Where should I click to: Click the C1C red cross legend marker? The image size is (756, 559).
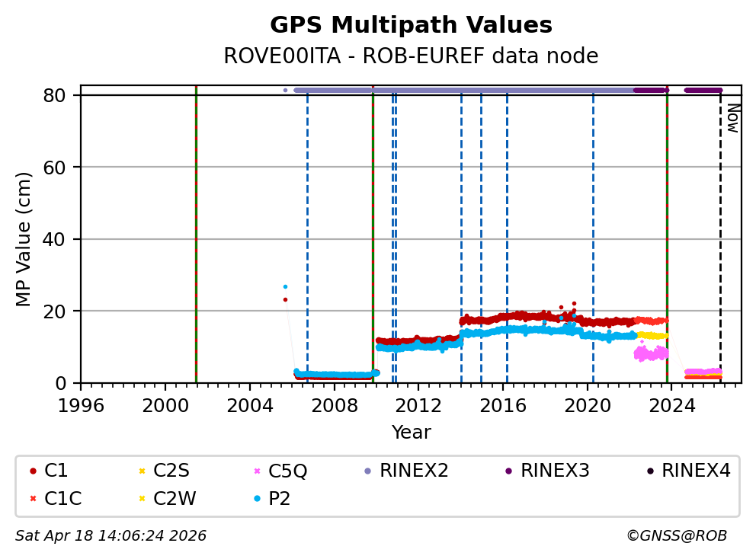(33, 499)
